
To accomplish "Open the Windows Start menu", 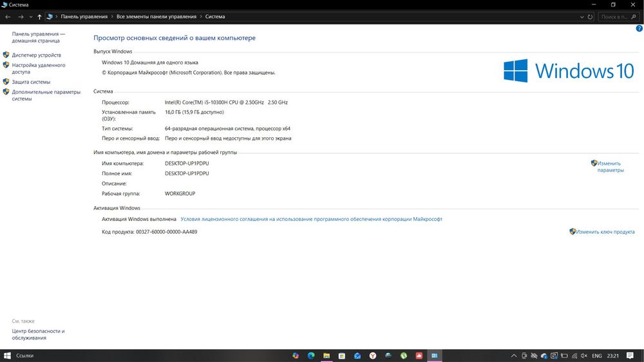I will (x=7, y=356).
